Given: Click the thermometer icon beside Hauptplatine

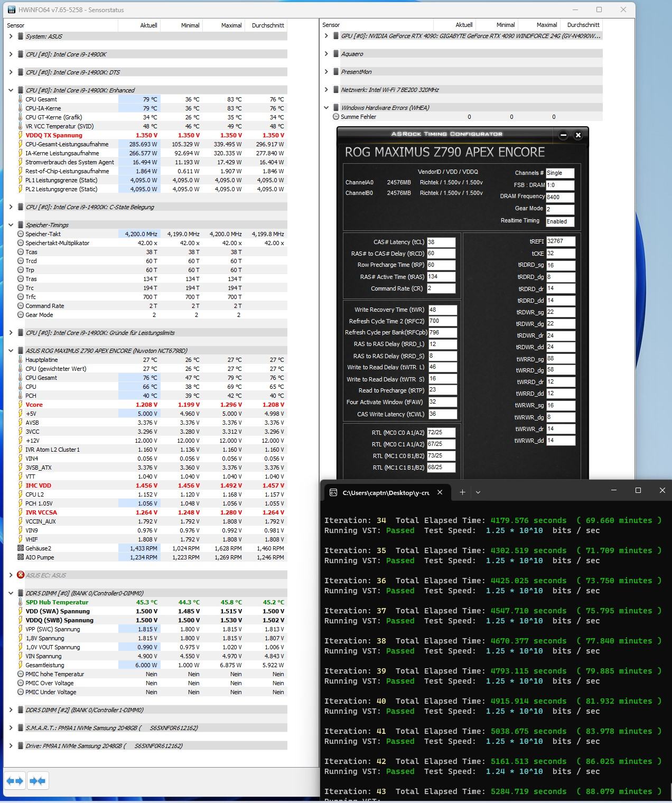Looking at the screenshot, I should [x=21, y=360].
